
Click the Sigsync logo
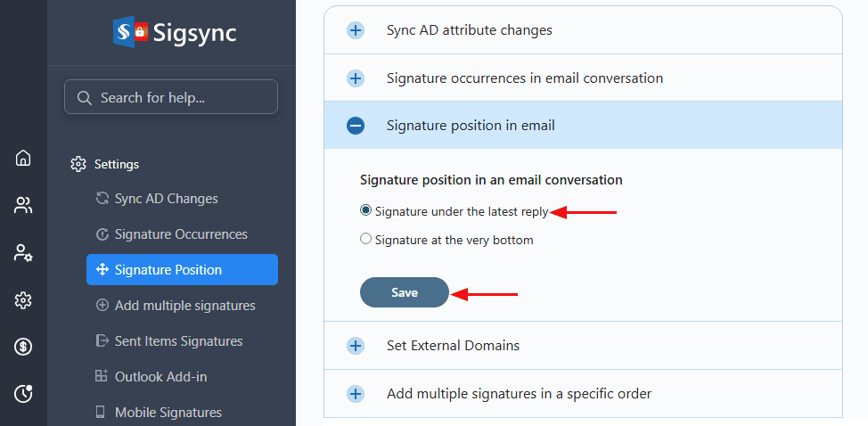pyautogui.click(x=175, y=33)
